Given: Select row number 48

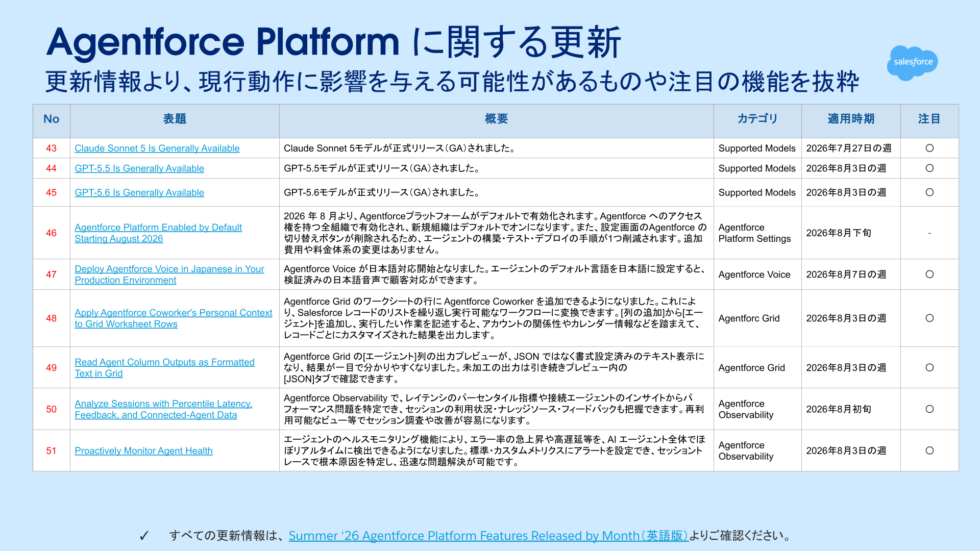Looking at the screenshot, I should (52, 318).
